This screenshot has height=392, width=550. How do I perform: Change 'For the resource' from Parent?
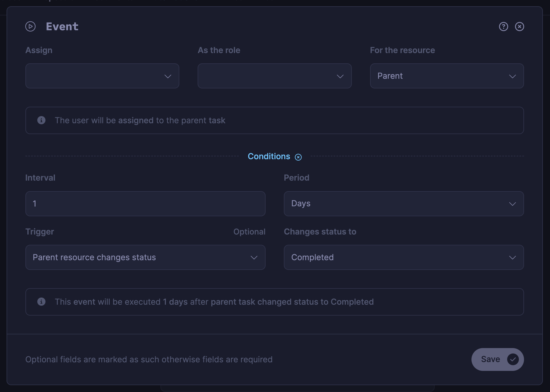[447, 76]
